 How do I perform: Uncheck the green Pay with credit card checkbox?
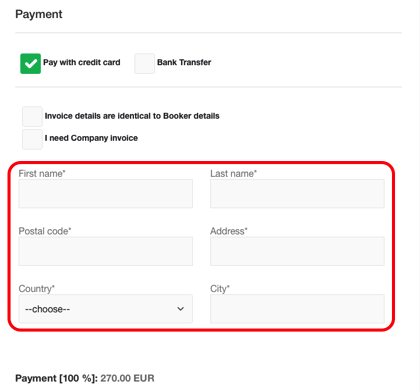[30, 63]
